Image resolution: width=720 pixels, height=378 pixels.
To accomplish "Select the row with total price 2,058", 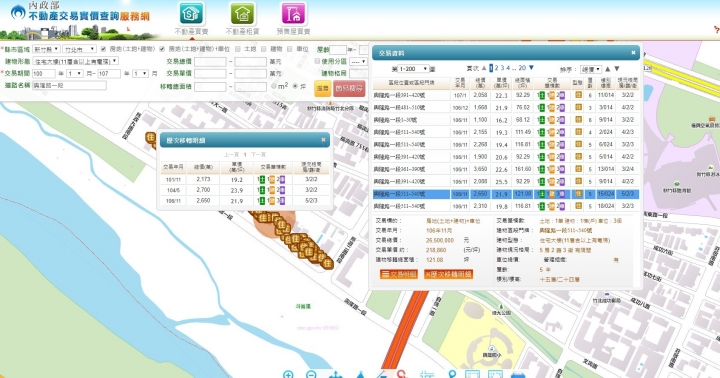I will tap(506, 95).
